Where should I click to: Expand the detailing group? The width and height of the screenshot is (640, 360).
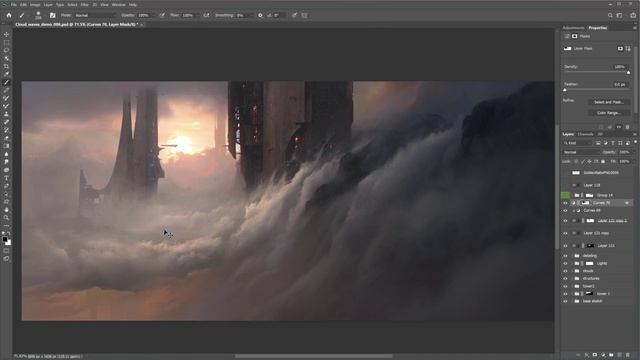coord(572,256)
